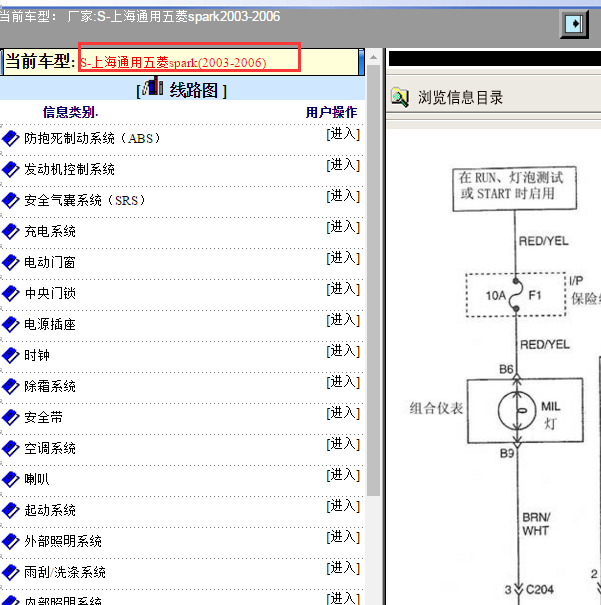
Task: Click [进入] for 时钟
Action: [x=343, y=351]
